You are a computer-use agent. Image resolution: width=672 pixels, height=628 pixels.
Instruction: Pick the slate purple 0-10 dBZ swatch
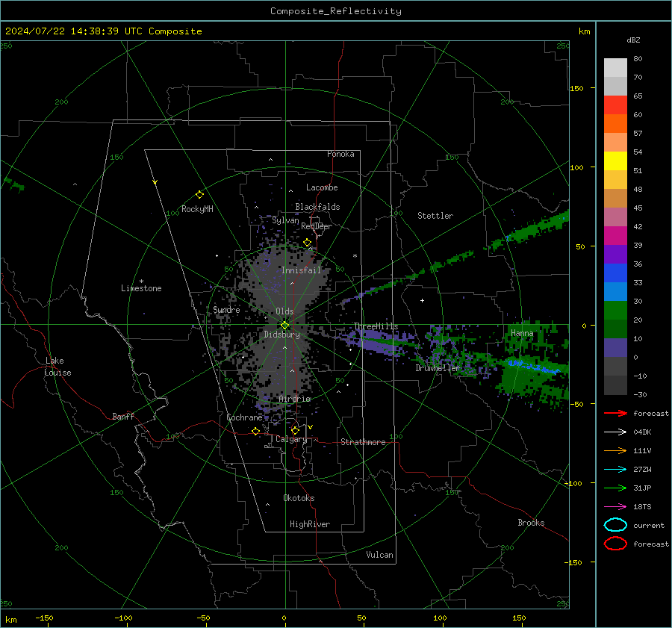tap(615, 348)
